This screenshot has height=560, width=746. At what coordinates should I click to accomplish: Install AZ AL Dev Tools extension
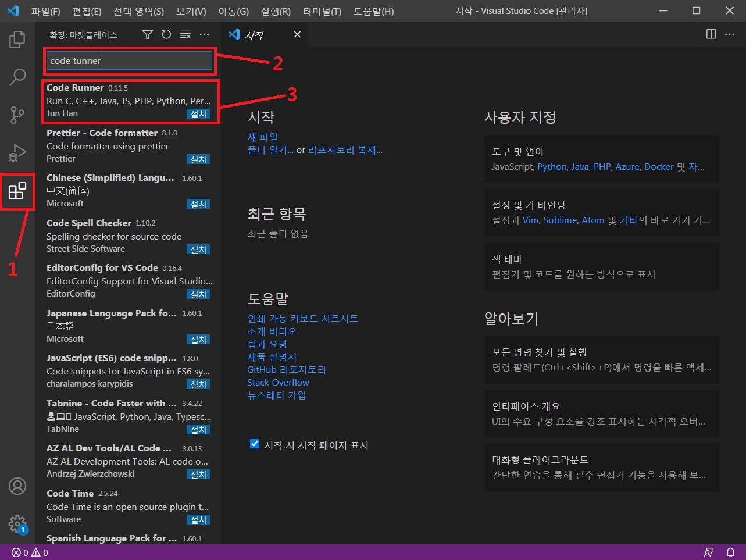[198, 475]
